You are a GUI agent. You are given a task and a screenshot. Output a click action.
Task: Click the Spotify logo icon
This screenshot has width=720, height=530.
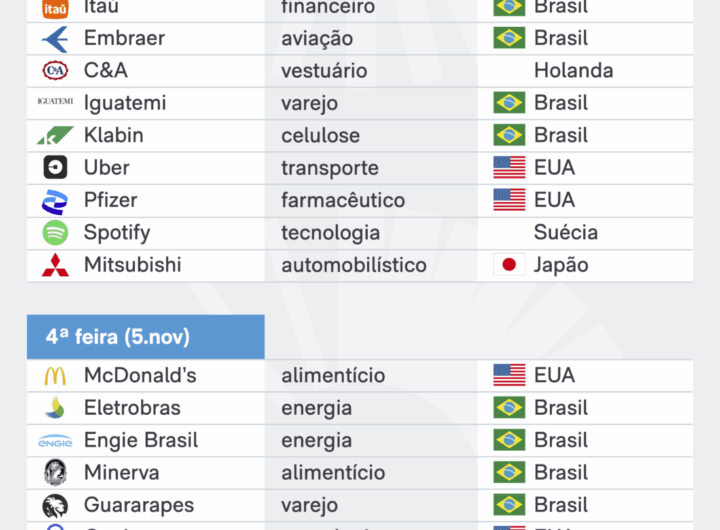point(55,233)
